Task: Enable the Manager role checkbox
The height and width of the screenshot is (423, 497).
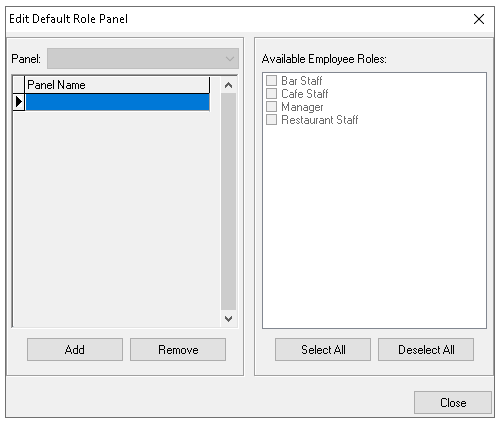Action: (271, 107)
